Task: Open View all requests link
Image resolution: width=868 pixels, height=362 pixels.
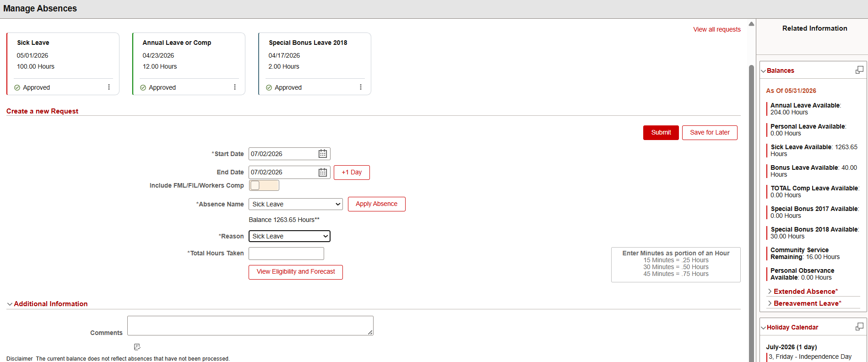Action: (717, 29)
